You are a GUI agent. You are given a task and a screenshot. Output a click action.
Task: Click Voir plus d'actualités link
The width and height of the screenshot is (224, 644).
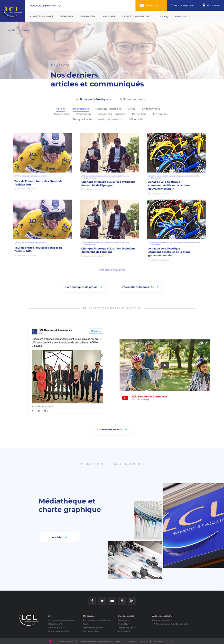tap(112, 270)
